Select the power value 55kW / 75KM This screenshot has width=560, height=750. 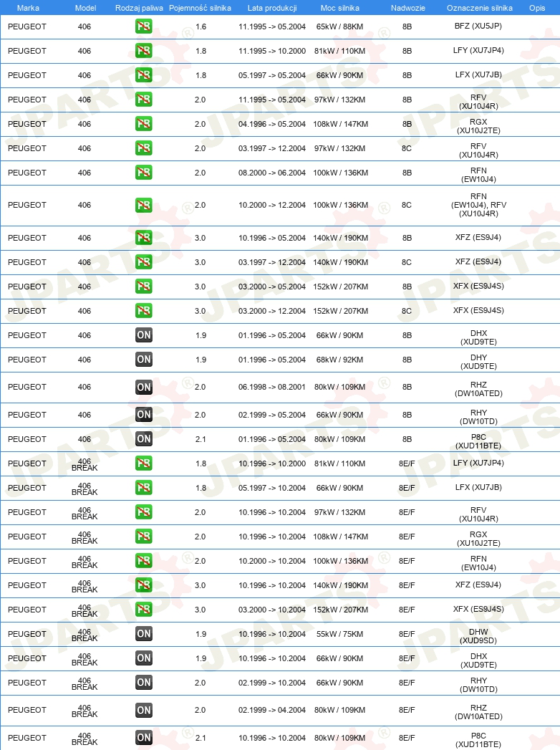coord(339,634)
